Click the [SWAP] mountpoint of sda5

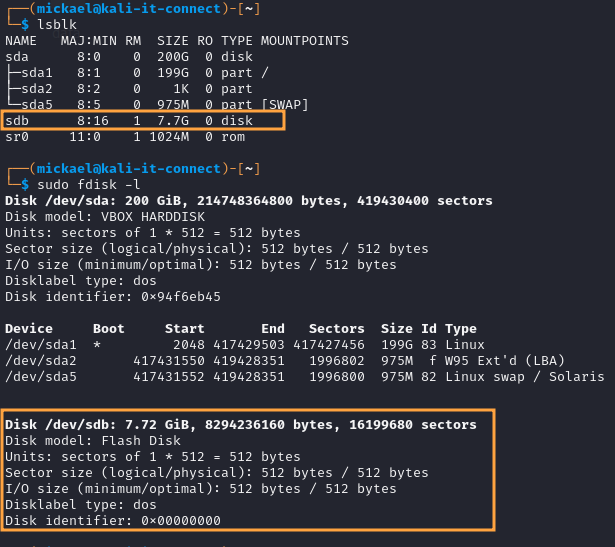pyautogui.click(x=285, y=104)
